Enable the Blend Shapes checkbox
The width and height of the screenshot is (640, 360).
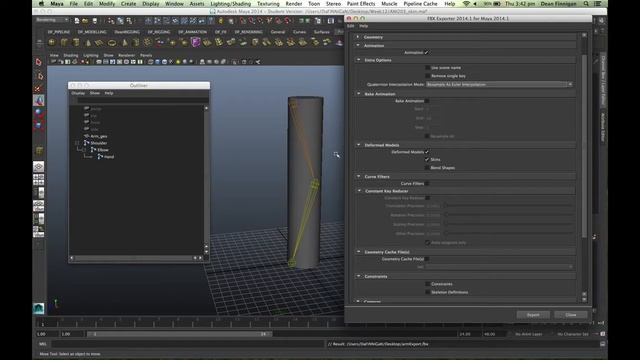coord(427,168)
